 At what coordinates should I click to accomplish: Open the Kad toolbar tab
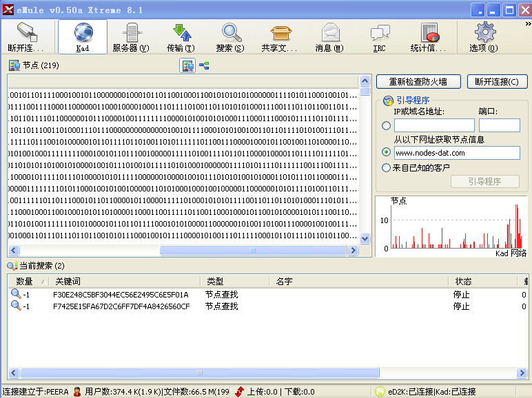[x=83, y=36]
